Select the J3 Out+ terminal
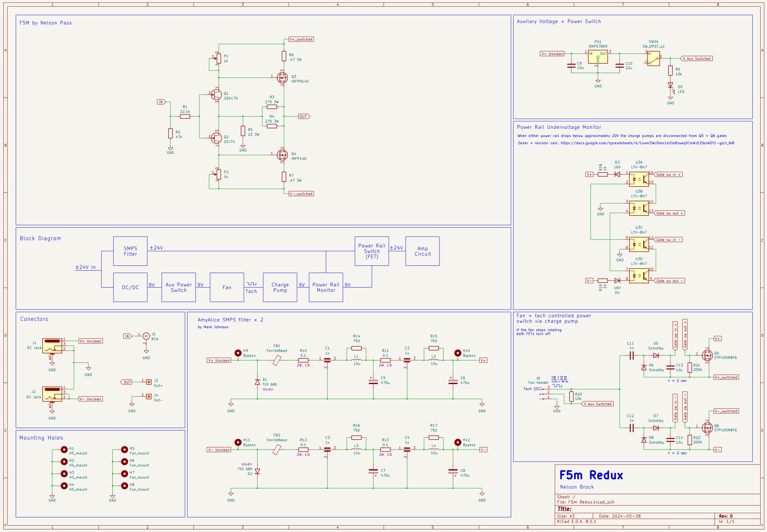Image resolution: width=767 pixels, height=532 pixels. (149, 382)
